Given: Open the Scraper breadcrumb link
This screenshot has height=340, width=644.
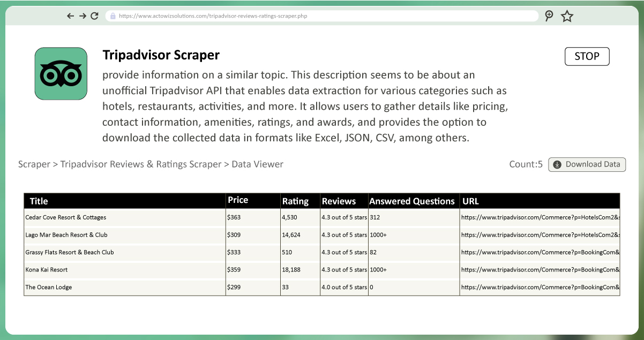Looking at the screenshot, I should coord(34,164).
